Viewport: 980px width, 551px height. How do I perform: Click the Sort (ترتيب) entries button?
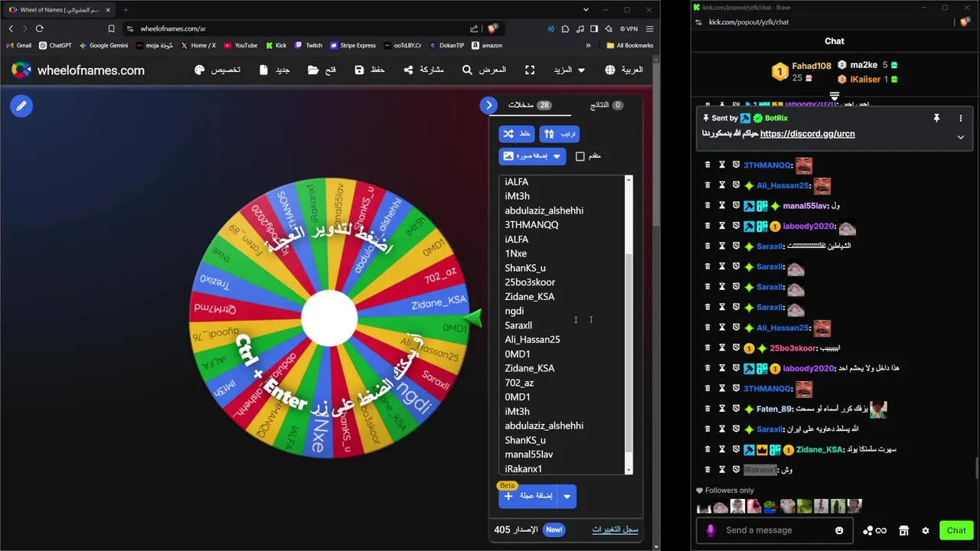560,134
